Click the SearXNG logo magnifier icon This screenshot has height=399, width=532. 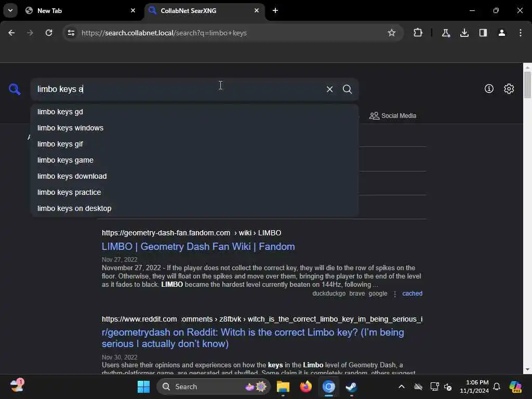pos(15,89)
